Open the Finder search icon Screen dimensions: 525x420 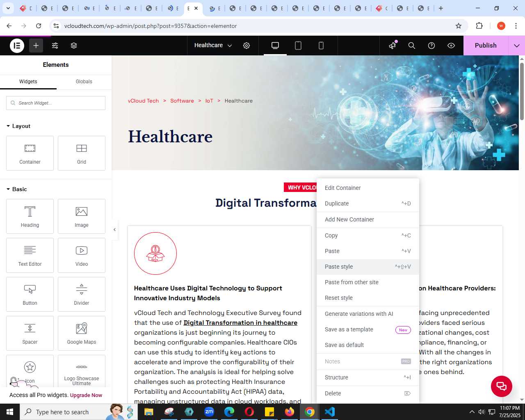click(x=412, y=46)
